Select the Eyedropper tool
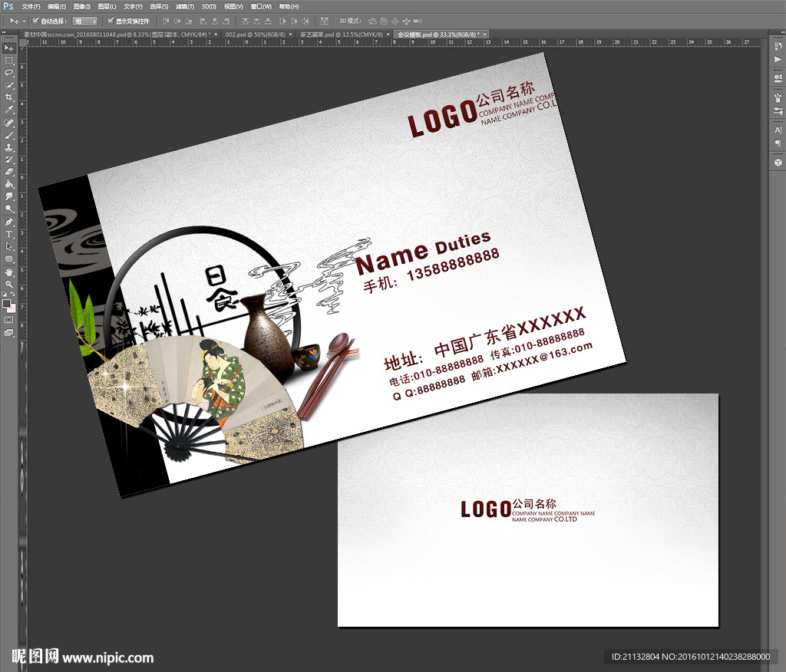Screen dimensions: 786x672 (x=9, y=110)
